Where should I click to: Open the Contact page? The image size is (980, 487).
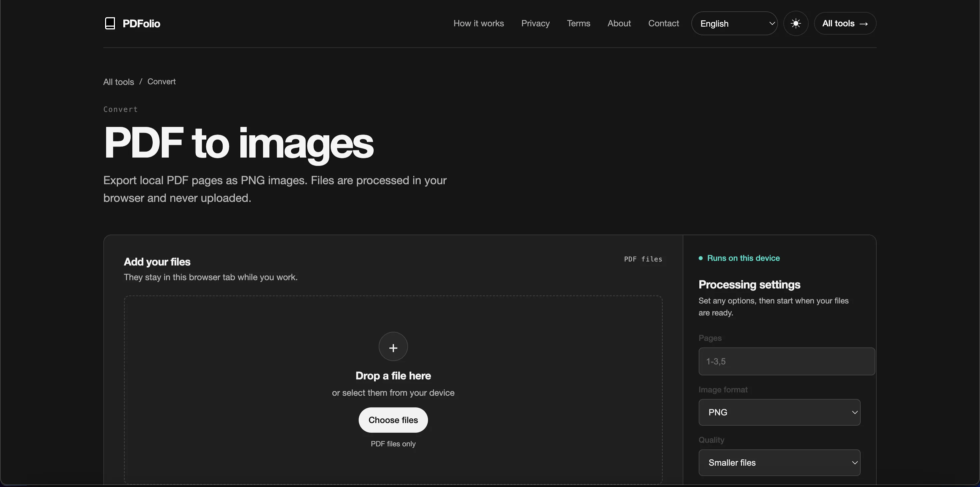pyautogui.click(x=663, y=24)
